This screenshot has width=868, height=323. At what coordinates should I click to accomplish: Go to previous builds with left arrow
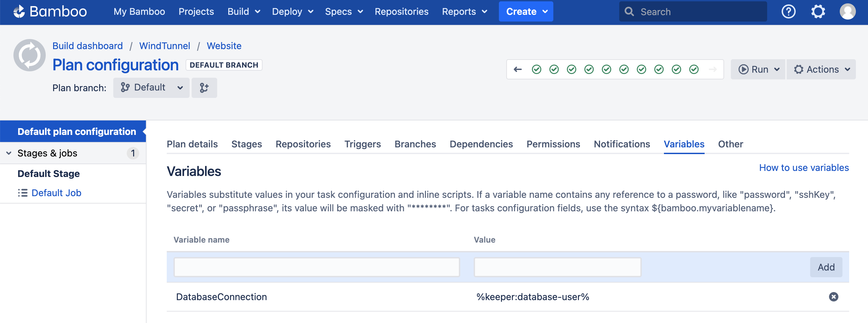coord(518,69)
